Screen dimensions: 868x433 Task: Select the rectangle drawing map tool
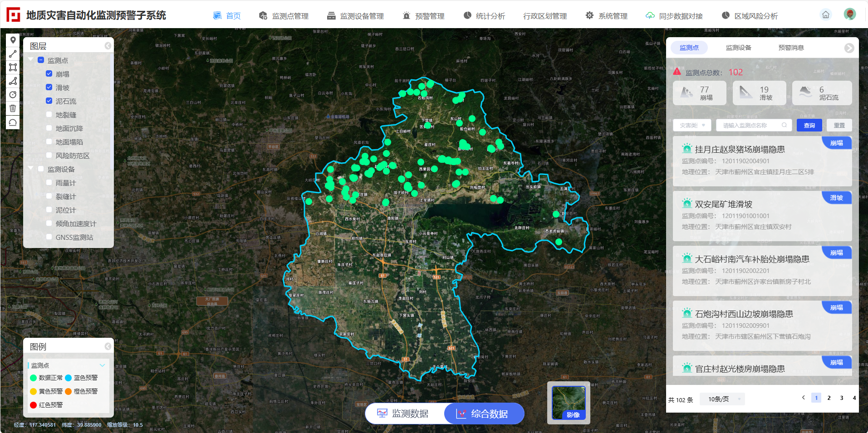13,68
